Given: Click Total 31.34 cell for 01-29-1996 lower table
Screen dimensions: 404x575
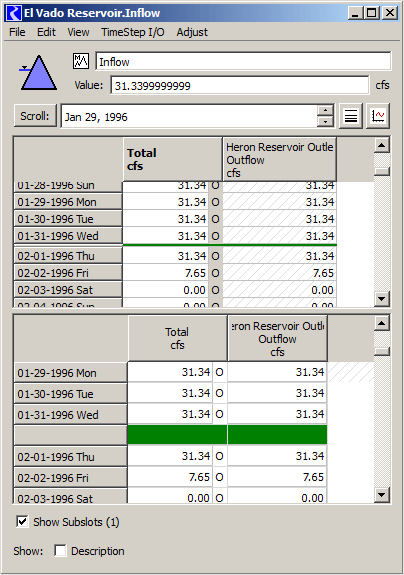Looking at the screenshot, I should pyautogui.click(x=170, y=372).
